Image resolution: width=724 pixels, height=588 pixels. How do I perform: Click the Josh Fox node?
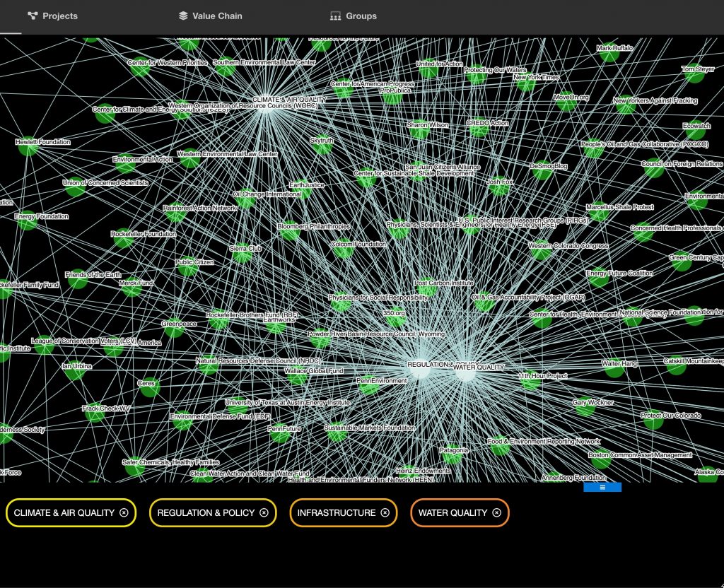point(498,186)
